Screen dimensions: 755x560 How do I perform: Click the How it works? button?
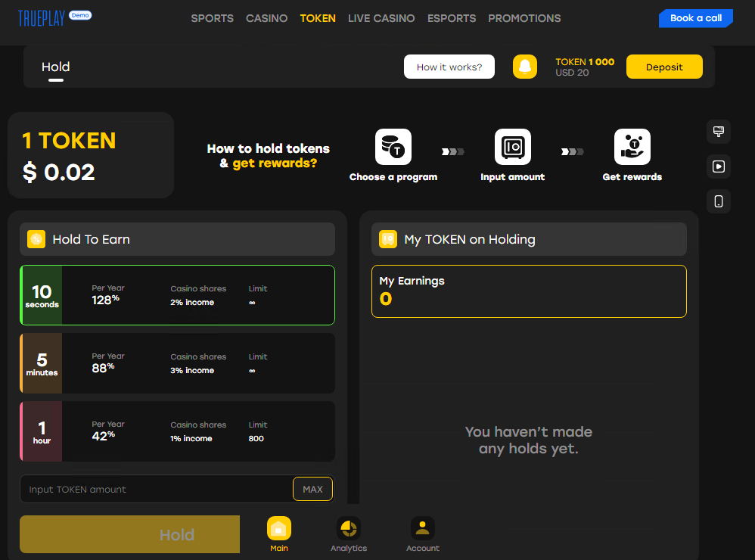pyautogui.click(x=449, y=67)
